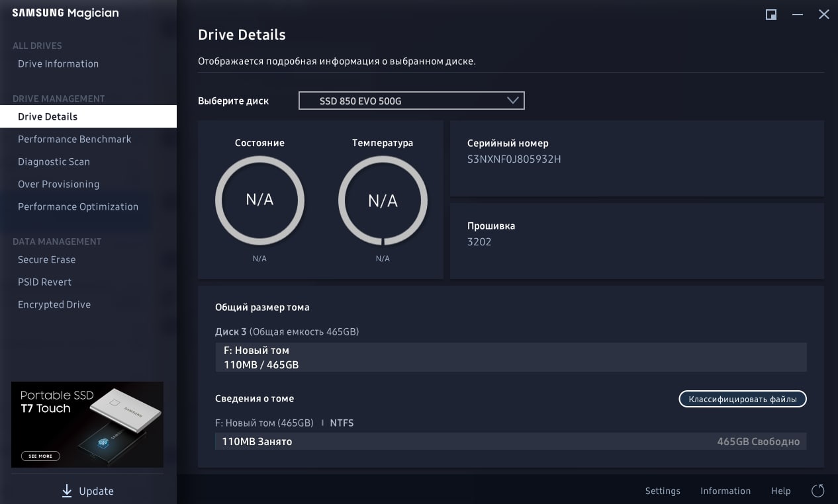Click the Сведения о томе heading
This screenshot has width=838, height=504.
[255, 398]
